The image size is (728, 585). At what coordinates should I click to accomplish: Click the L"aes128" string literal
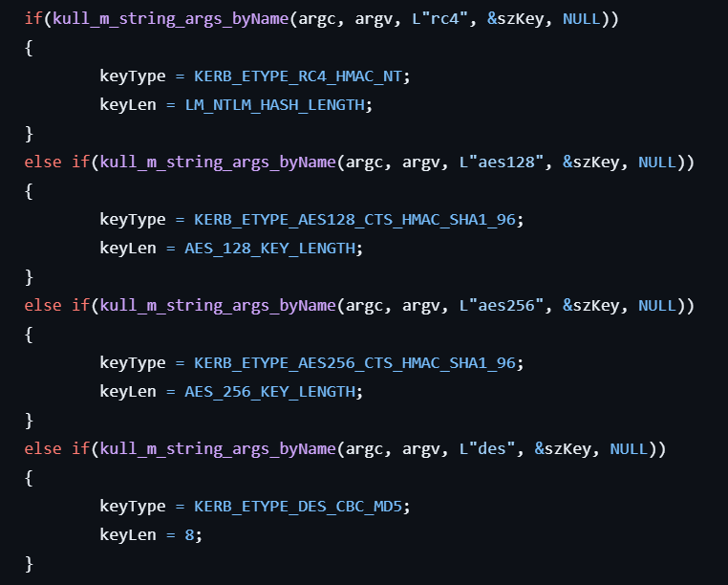tap(502, 162)
